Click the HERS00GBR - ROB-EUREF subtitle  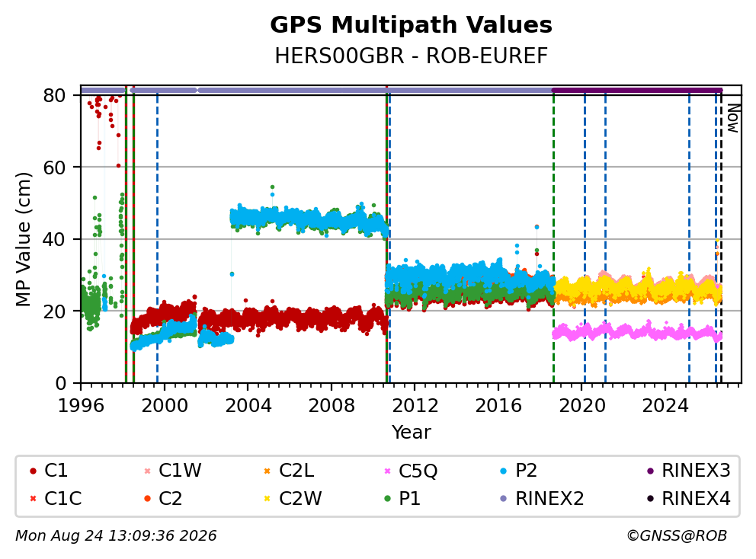[412, 56]
